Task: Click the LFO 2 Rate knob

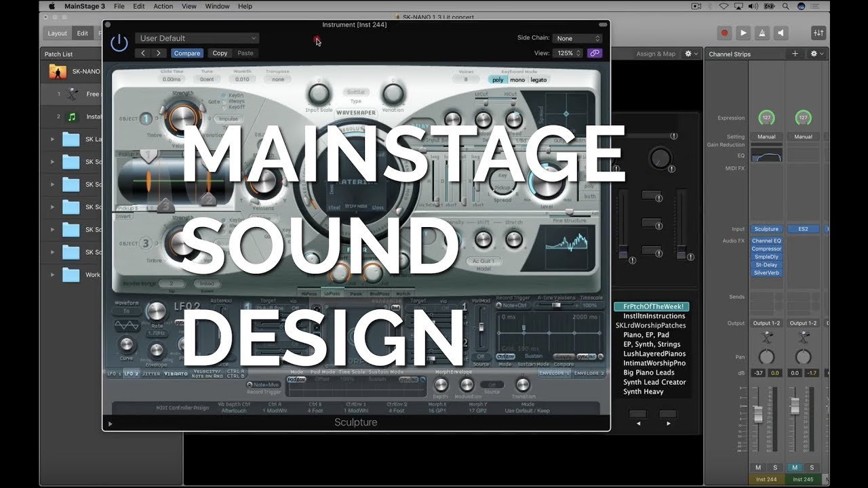Action: pos(156,312)
